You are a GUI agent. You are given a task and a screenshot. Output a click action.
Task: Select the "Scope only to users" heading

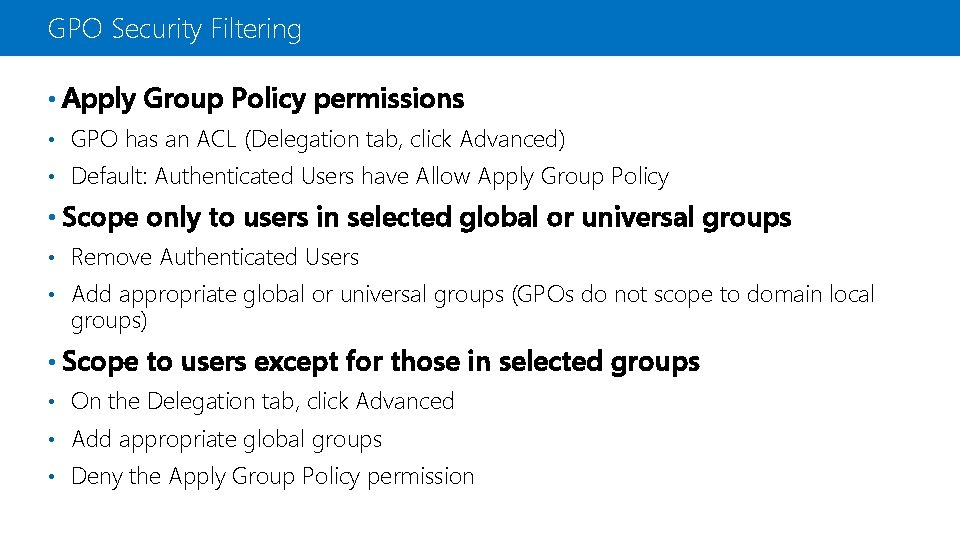coord(426,217)
